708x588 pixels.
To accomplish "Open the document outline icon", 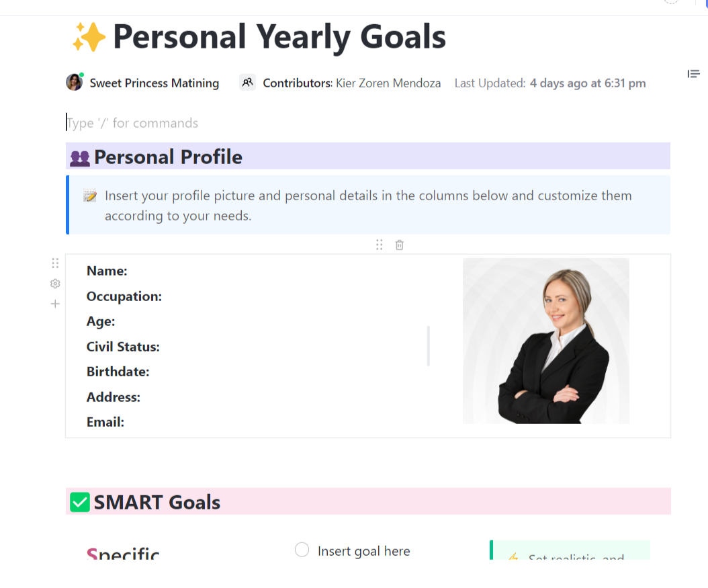I will (693, 74).
